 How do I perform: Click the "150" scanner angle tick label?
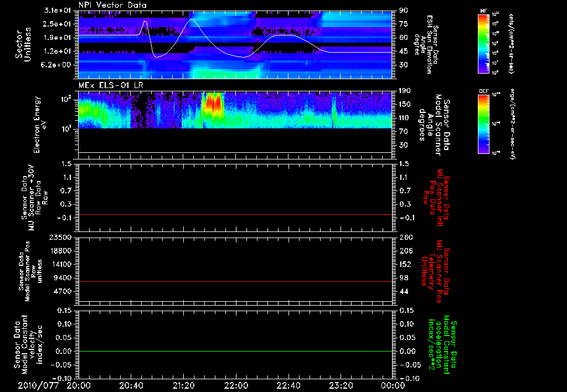click(406, 104)
